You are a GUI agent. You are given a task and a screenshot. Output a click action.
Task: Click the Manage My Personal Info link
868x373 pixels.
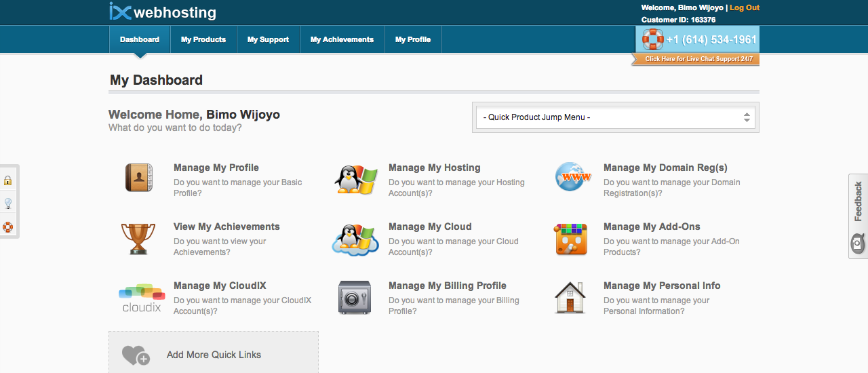pos(662,286)
